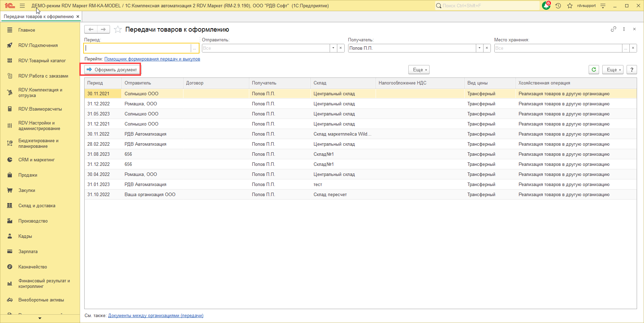Open main hamburger menu in title bar
Screen dimensions: 644x323
22,6
